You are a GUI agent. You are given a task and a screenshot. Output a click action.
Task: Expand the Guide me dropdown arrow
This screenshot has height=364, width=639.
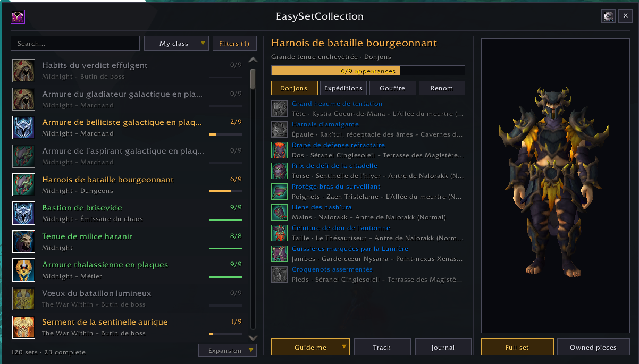344,347
